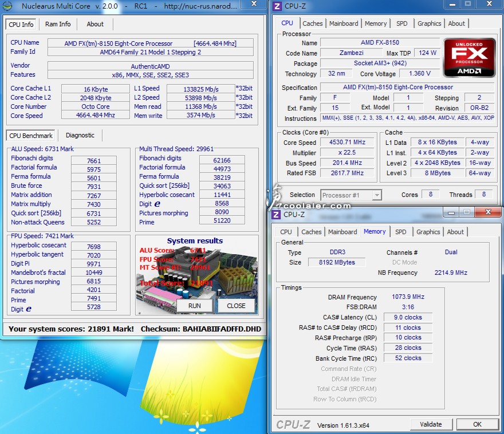Open the CPU Info tab in Nuclearus
This screenshot has height=434, width=504.
click(x=21, y=25)
